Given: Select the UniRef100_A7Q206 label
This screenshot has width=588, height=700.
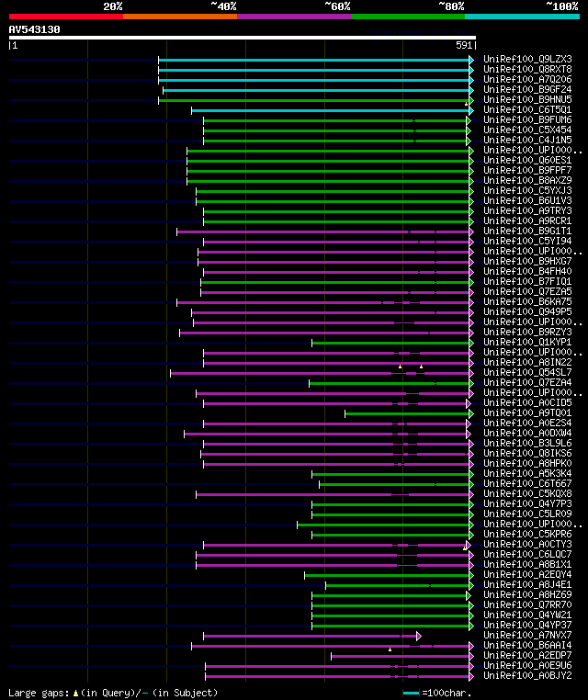Looking at the screenshot, I should tap(527, 79).
